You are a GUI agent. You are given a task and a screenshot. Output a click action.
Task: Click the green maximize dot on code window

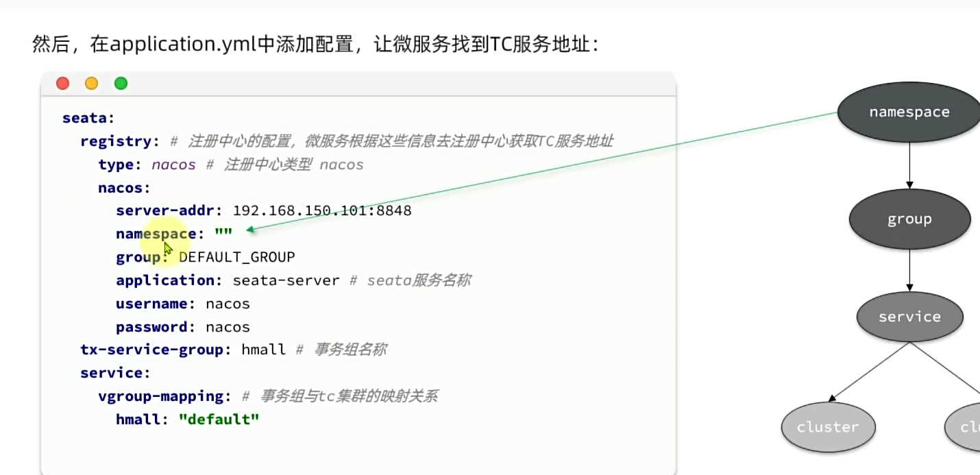pos(121,84)
